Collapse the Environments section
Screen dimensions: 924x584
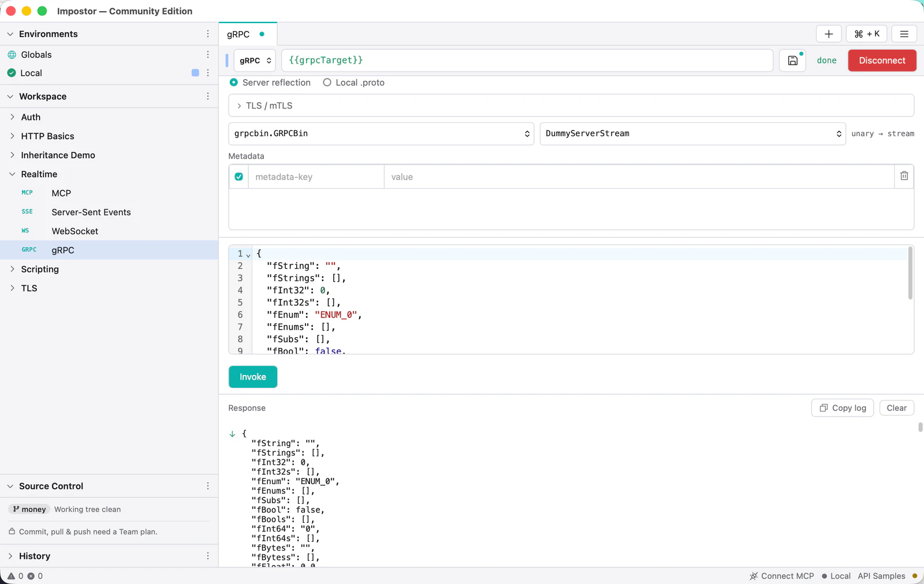(10, 34)
